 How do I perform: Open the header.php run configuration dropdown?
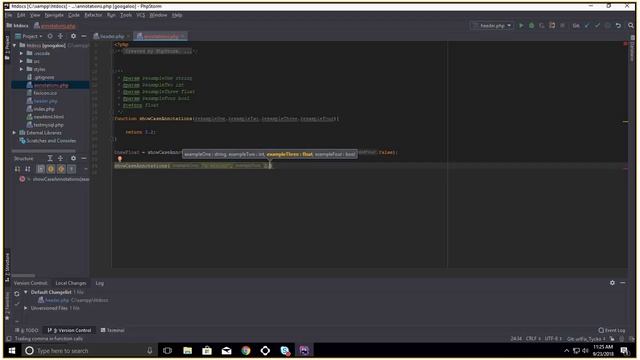[x=492, y=25]
